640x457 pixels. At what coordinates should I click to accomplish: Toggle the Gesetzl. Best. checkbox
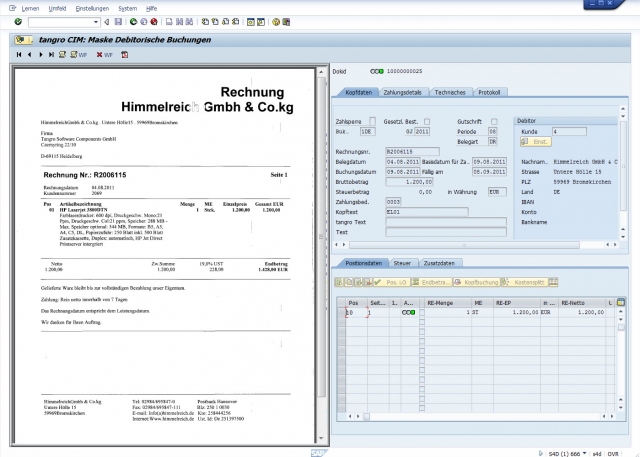tap(427, 122)
